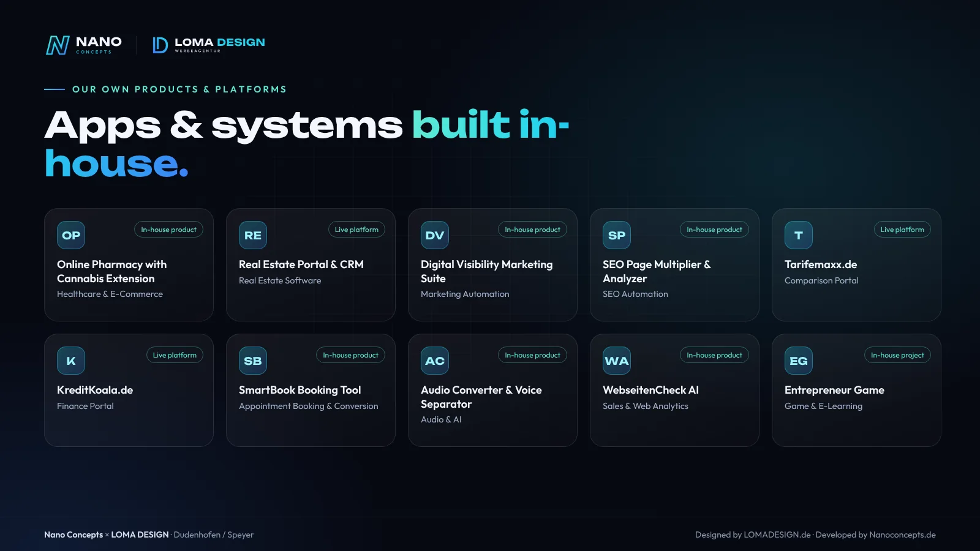Click In-house project tag on Entrepreneur Game
The height and width of the screenshot is (551, 980).
point(897,355)
